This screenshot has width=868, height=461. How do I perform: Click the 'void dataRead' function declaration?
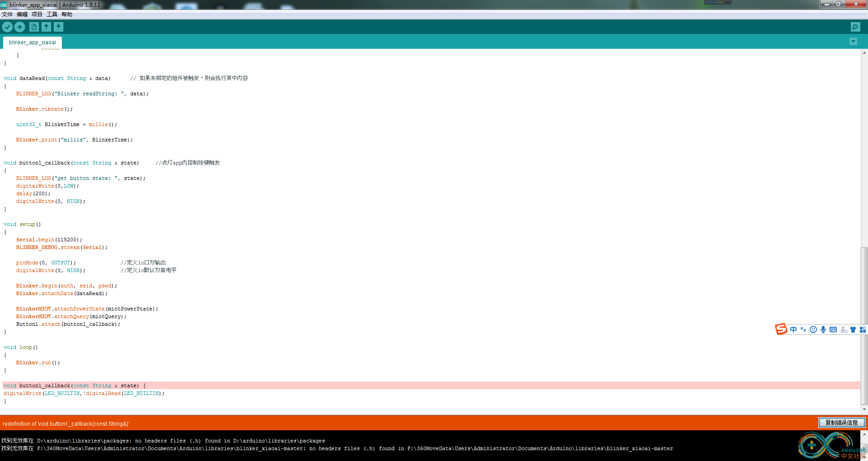(x=57, y=78)
